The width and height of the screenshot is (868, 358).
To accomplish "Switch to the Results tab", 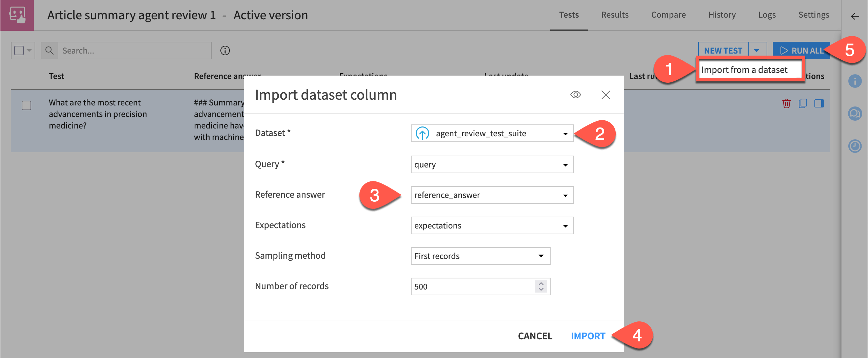I will pyautogui.click(x=615, y=15).
